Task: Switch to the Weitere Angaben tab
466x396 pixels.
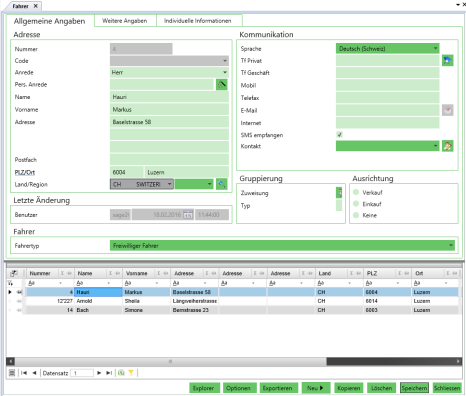Action: pyautogui.click(x=125, y=21)
